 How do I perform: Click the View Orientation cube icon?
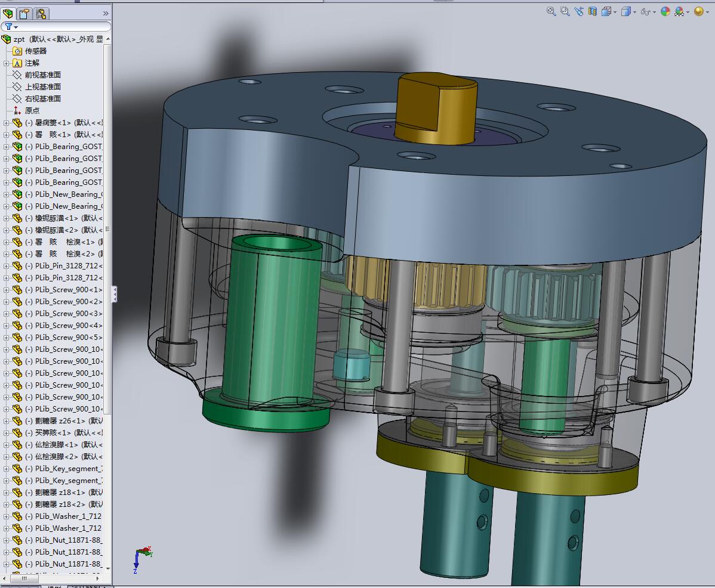pyautogui.click(x=607, y=11)
